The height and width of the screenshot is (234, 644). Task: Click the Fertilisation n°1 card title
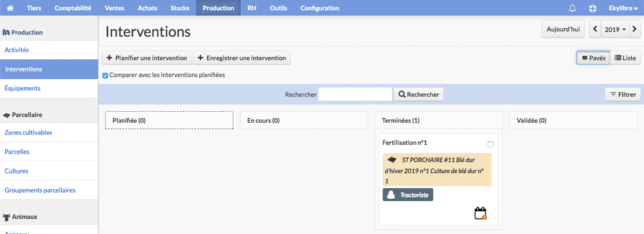click(x=405, y=143)
